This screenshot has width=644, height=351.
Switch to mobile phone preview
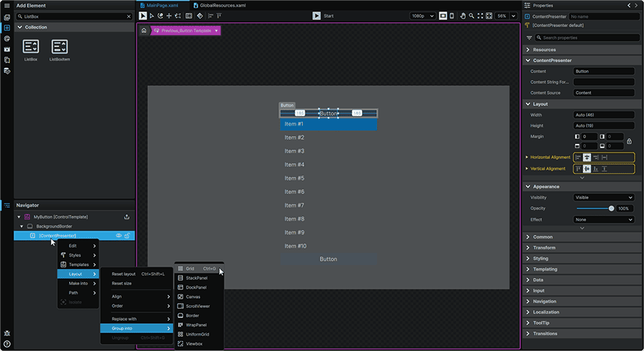(452, 16)
